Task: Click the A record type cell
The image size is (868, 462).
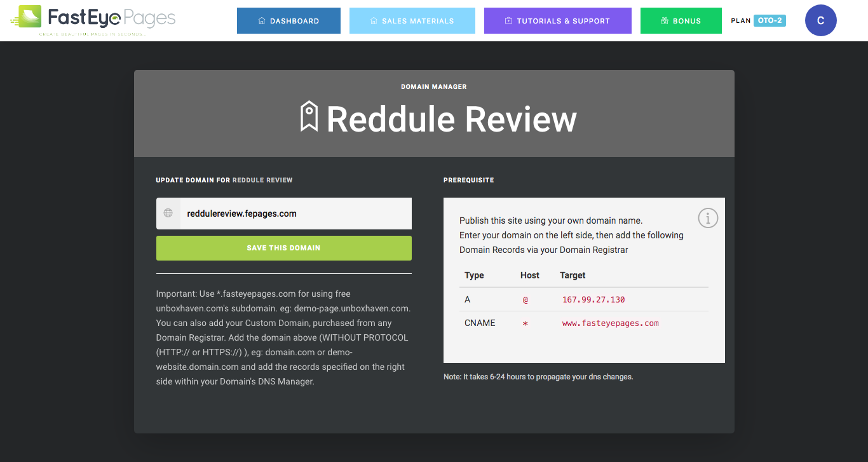Action: [x=468, y=299]
